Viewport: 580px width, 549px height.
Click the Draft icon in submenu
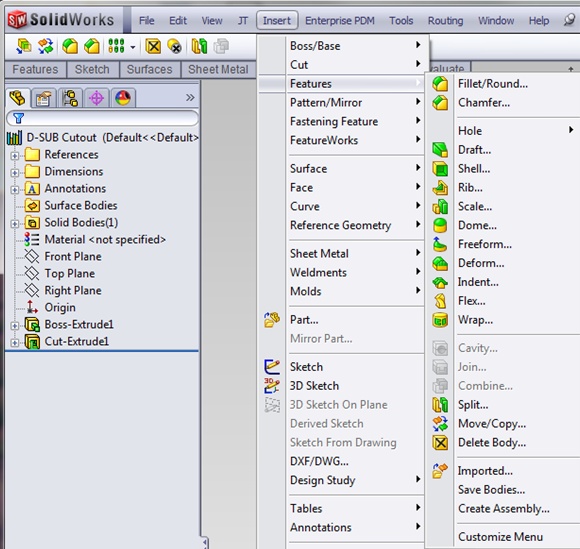tap(440, 150)
